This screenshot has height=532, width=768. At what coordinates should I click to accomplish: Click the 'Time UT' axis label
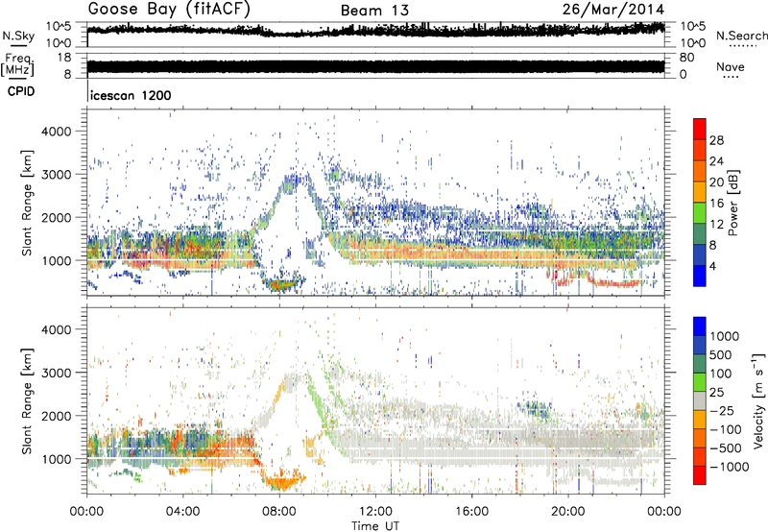(x=375, y=526)
